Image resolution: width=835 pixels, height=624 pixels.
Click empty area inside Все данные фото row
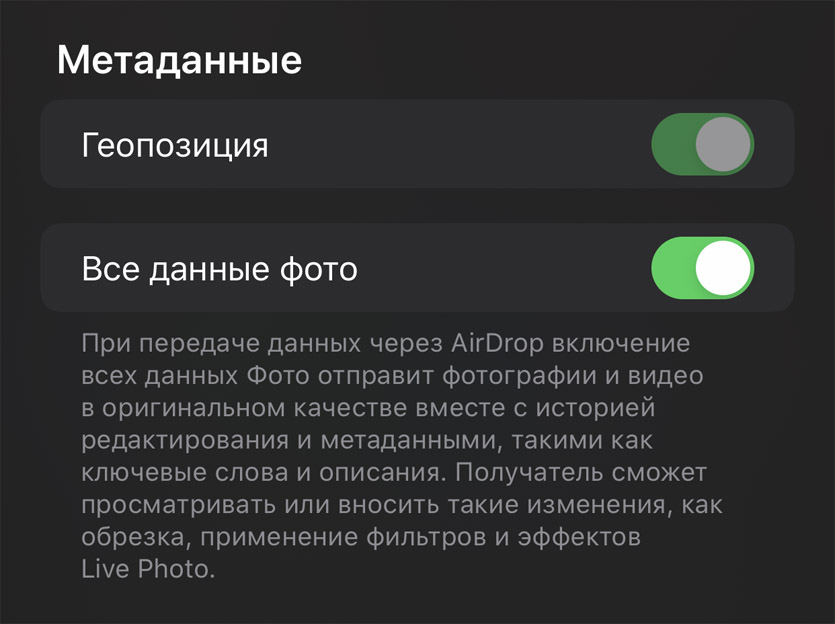pyautogui.click(x=501, y=268)
